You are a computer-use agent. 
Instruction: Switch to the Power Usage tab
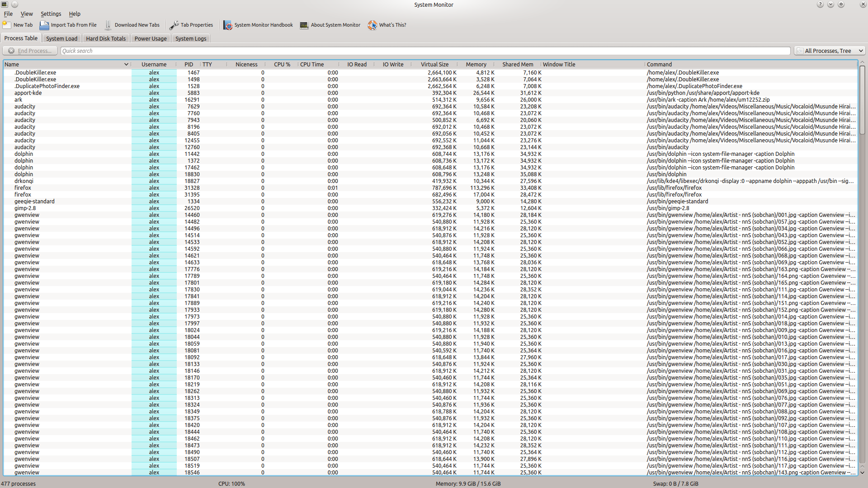tap(151, 38)
